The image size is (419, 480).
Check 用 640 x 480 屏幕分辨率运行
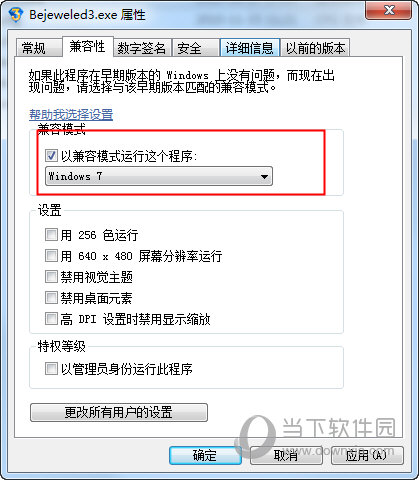[x=51, y=256]
